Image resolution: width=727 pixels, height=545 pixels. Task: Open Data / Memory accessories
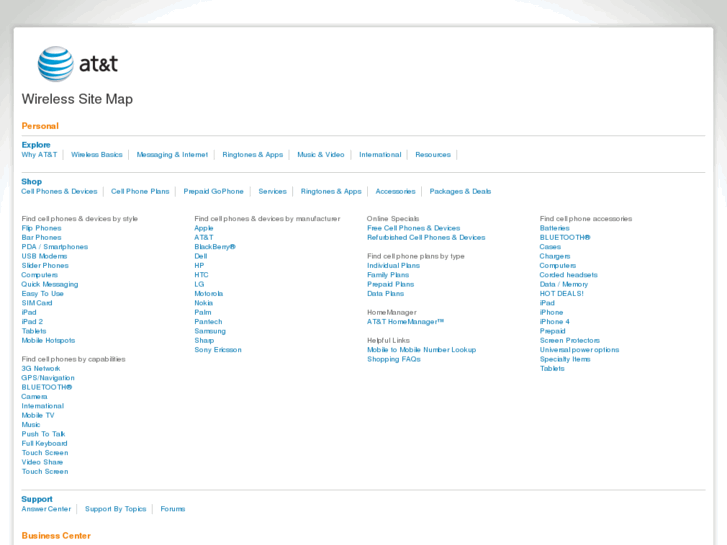564,284
